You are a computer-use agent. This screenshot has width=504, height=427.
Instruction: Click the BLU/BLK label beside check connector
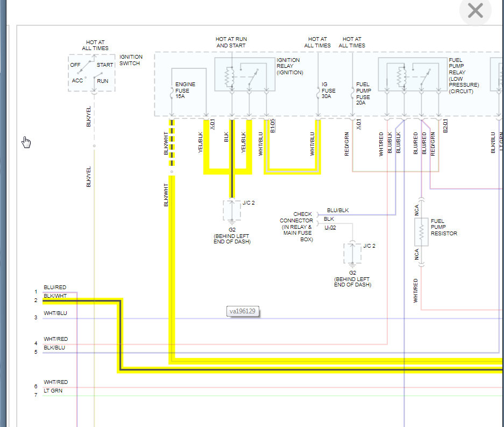pos(338,211)
